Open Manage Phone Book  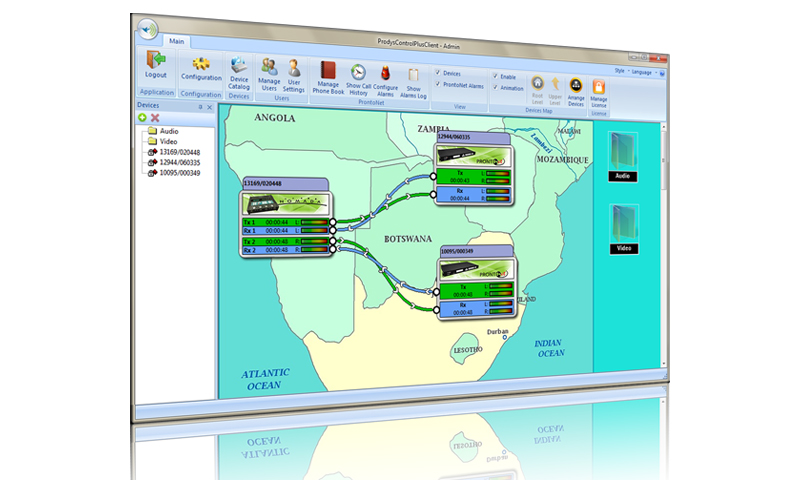pyautogui.click(x=328, y=76)
